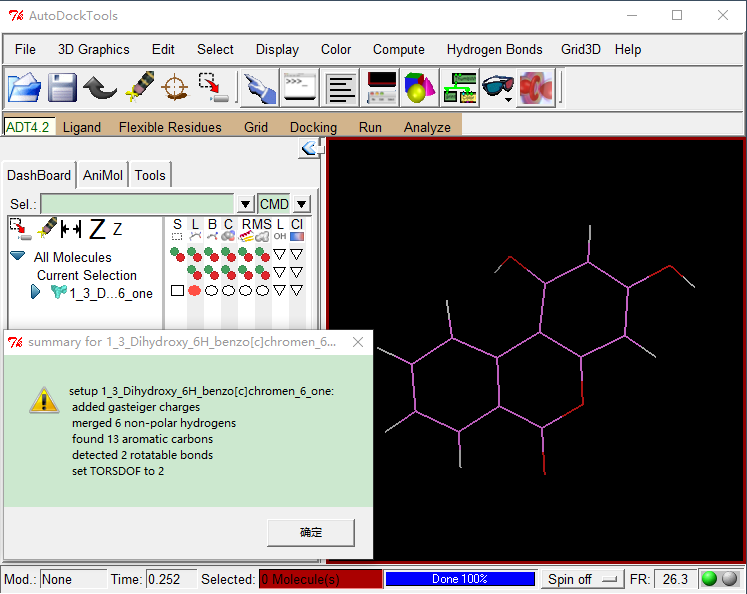The width and height of the screenshot is (747, 594).
Task: Open the Hydrogen Bonds menu
Action: tap(494, 49)
